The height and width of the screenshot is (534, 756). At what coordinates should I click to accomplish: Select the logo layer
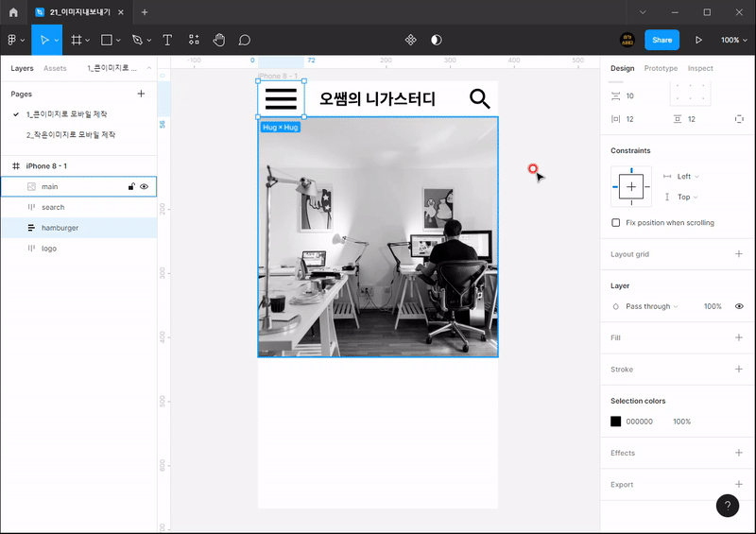pyautogui.click(x=78, y=249)
